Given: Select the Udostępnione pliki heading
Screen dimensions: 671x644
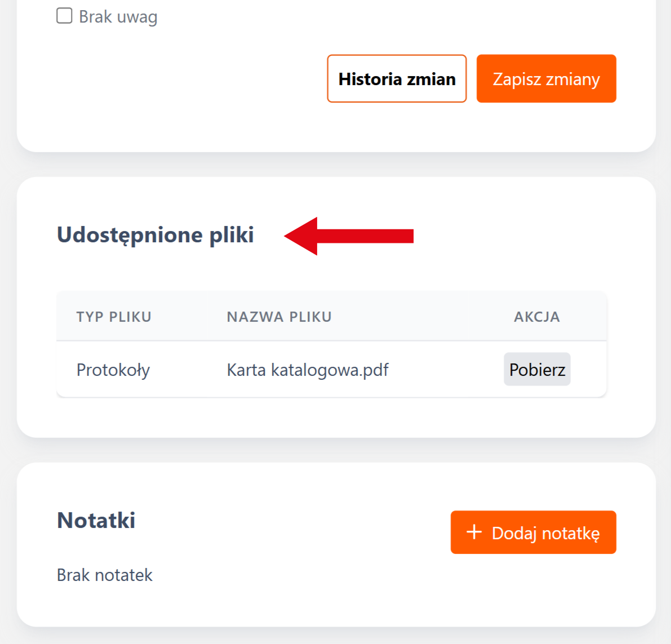Looking at the screenshot, I should pyautogui.click(x=155, y=235).
